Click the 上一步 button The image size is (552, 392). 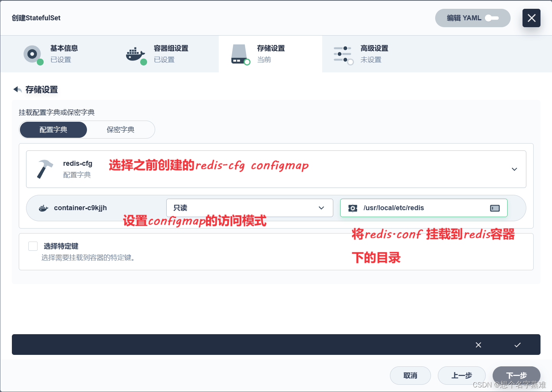pyautogui.click(x=462, y=376)
